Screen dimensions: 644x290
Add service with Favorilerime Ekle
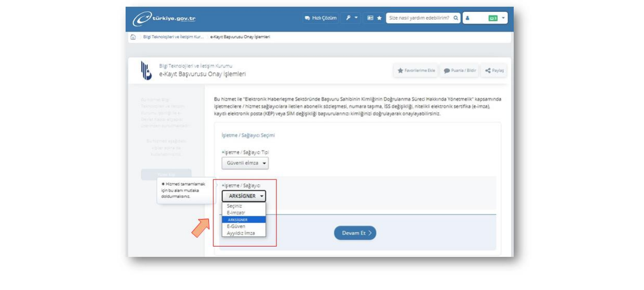click(x=416, y=71)
